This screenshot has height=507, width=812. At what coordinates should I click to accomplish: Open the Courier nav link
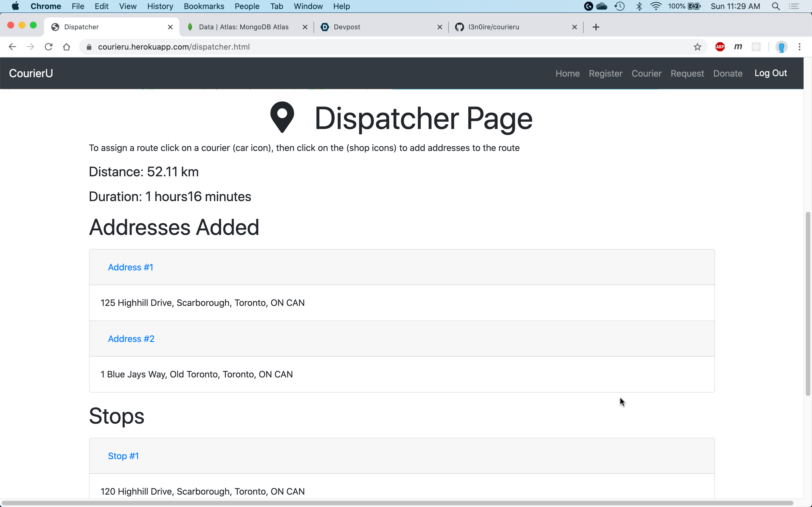pyautogui.click(x=646, y=74)
